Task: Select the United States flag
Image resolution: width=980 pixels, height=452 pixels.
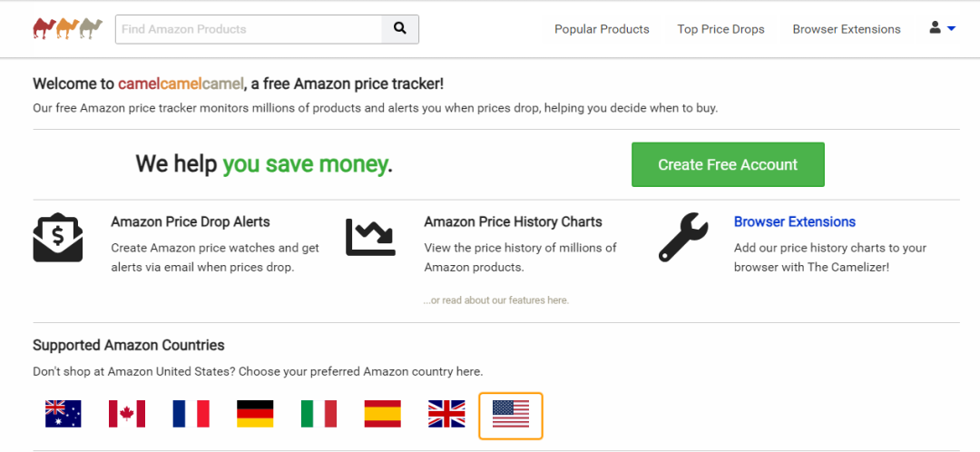Action: pos(511,415)
